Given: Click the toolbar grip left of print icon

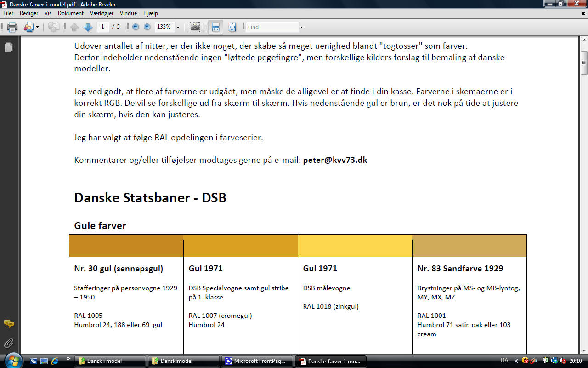Looking at the screenshot, I should [3, 27].
